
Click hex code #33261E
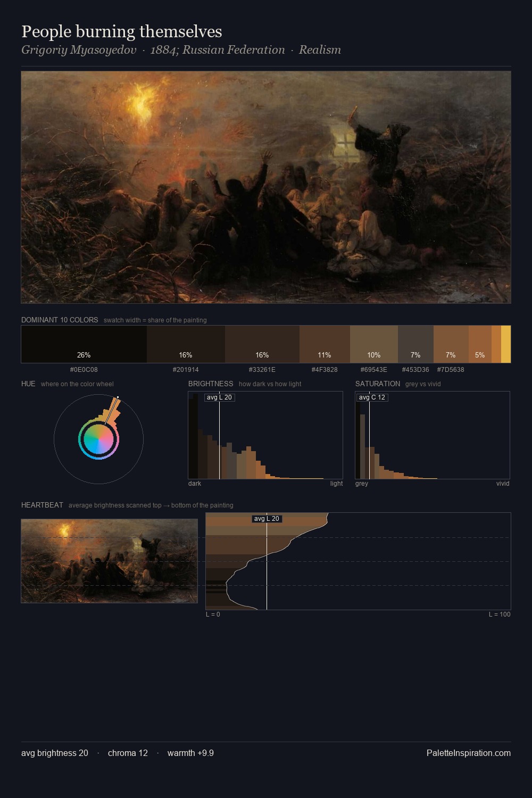coord(262,370)
